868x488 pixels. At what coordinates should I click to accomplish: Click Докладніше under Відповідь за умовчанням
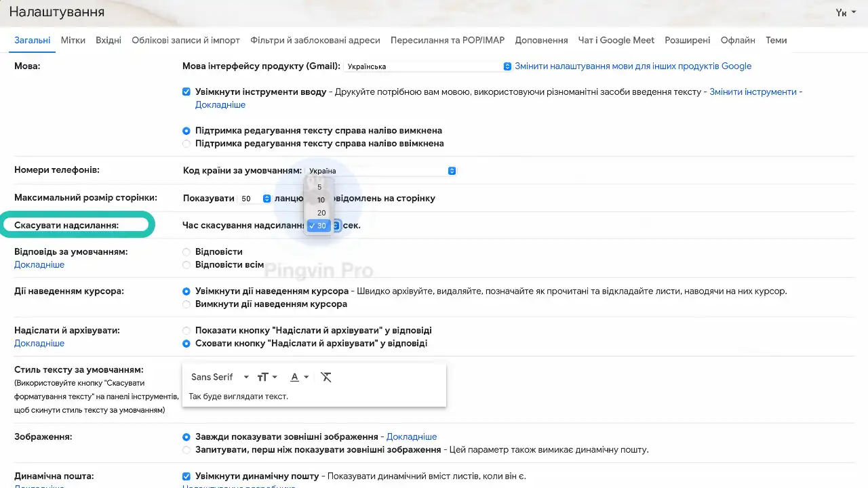(x=39, y=265)
